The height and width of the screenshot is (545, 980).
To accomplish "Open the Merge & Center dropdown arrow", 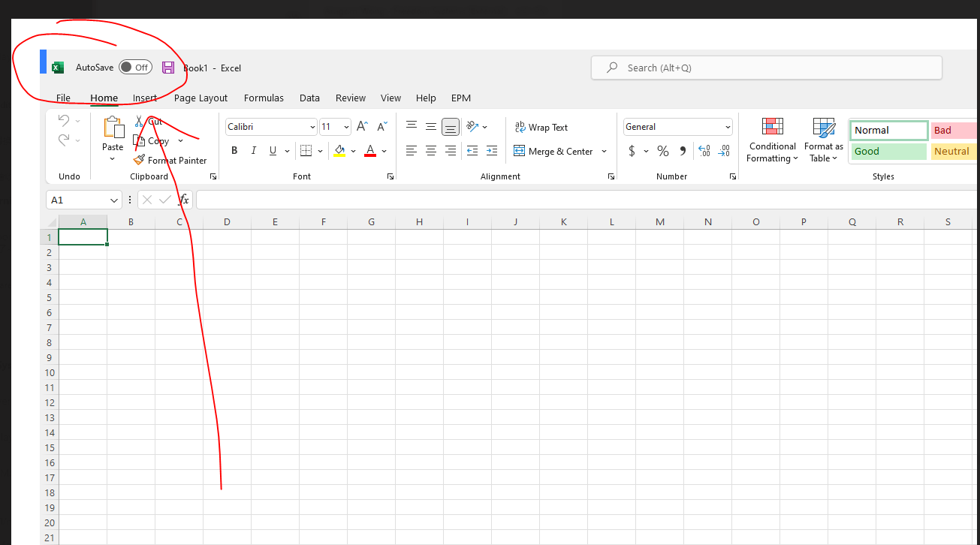I will [x=604, y=151].
